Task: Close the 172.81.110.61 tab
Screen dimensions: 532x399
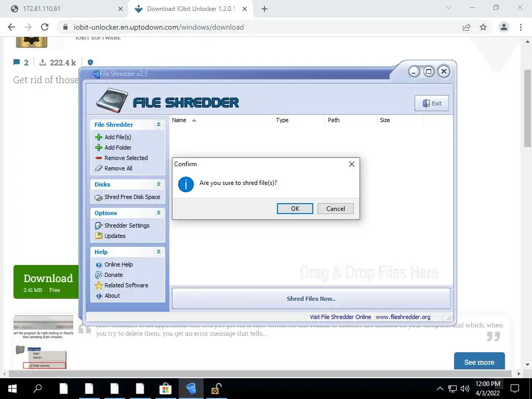Action: coord(121,9)
